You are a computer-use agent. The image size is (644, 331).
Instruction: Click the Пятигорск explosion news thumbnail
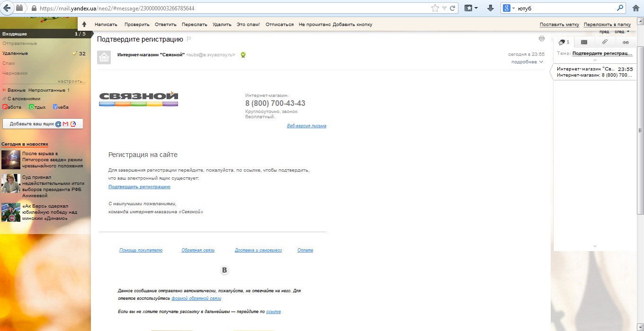tap(11, 160)
